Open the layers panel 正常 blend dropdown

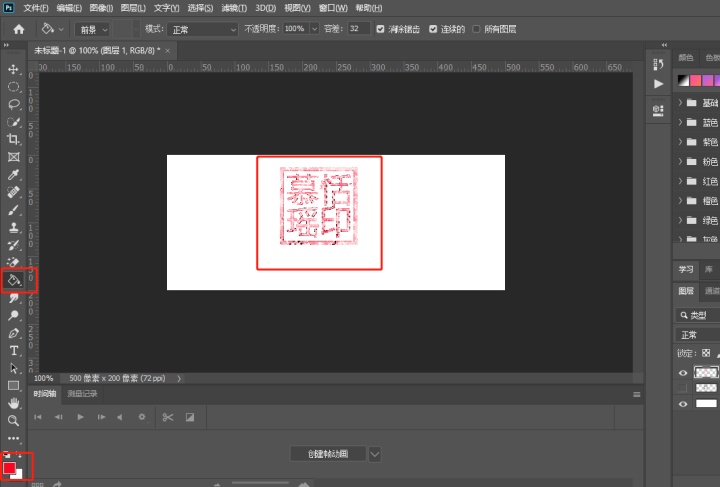[x=697, y=335]
